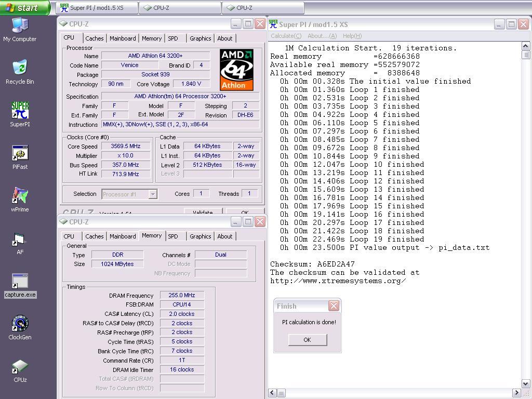This screenshot has width=532, height=399.
Task: Click the Checksum: A6ED2A47 line
Action: pos(312,264)
